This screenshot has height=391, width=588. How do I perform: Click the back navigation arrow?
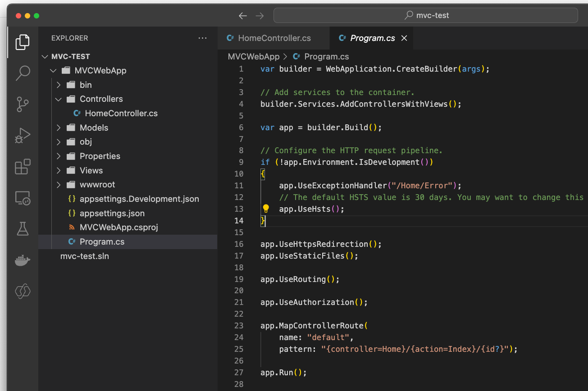pos(243,16)
